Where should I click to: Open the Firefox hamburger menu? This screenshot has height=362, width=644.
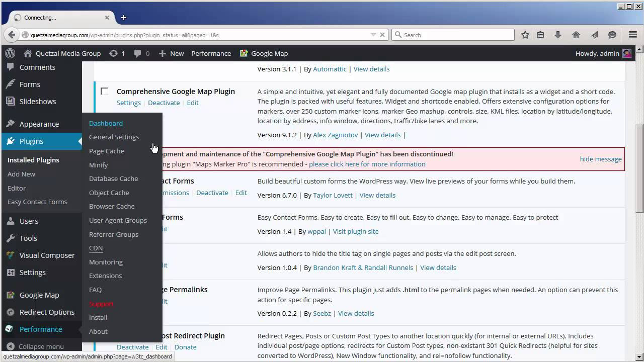(x=633, y=35)
